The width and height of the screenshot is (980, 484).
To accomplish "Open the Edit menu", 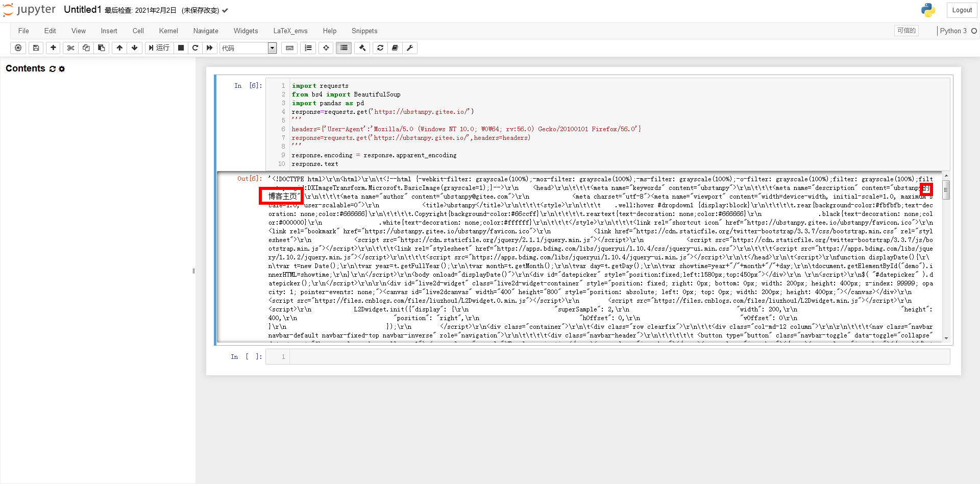I will coord(50,31).
